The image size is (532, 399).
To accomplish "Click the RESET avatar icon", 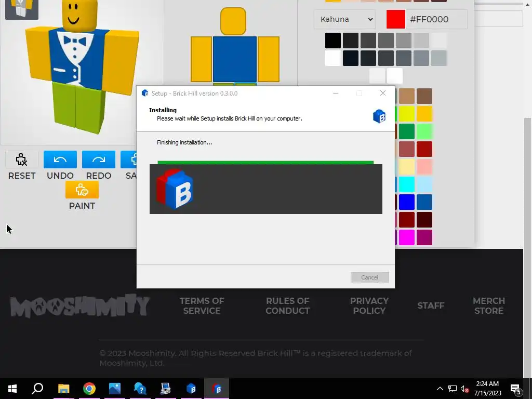I will click(22, 159).
